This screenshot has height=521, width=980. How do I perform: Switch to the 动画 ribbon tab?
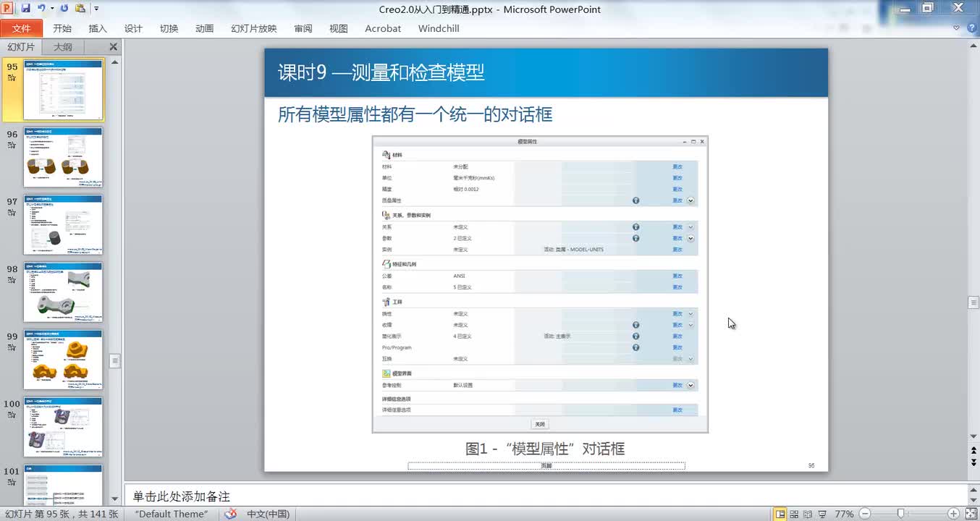point(205,28)
